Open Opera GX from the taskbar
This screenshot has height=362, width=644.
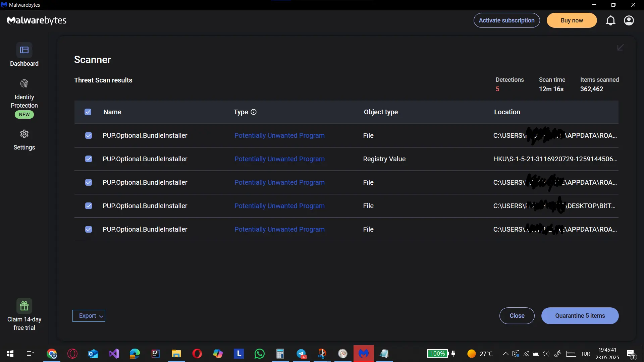72,354
